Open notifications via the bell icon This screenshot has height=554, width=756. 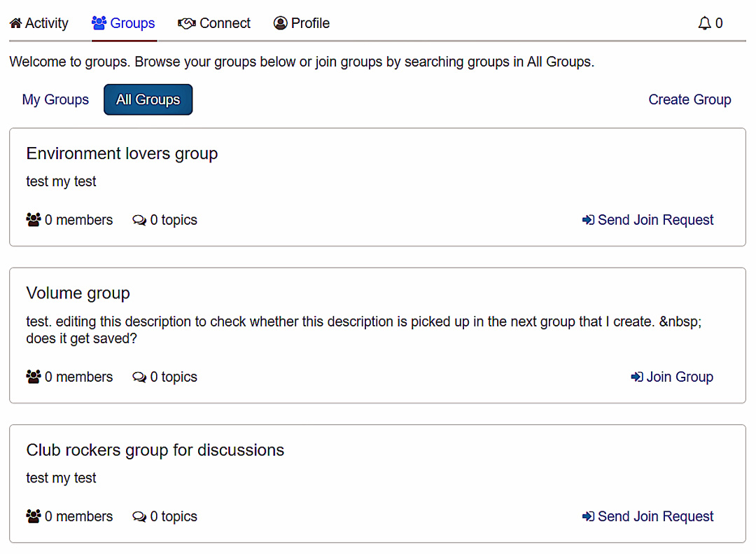click(x=705, y=24)
